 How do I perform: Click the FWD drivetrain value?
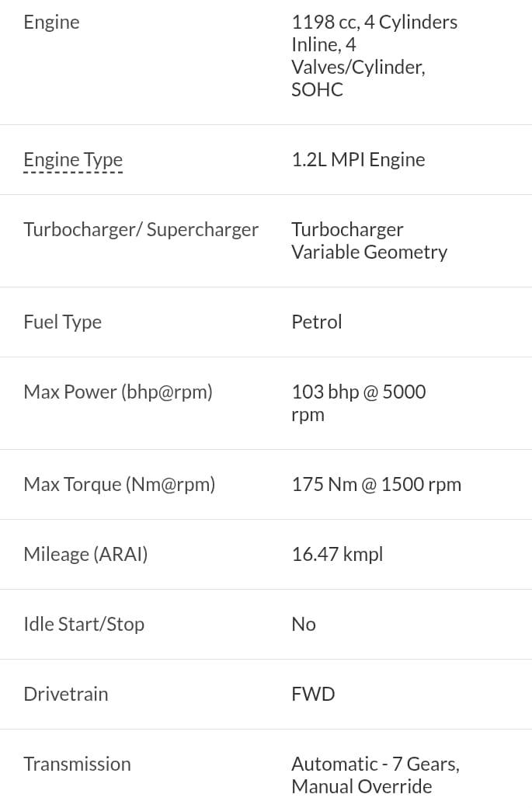313,695
